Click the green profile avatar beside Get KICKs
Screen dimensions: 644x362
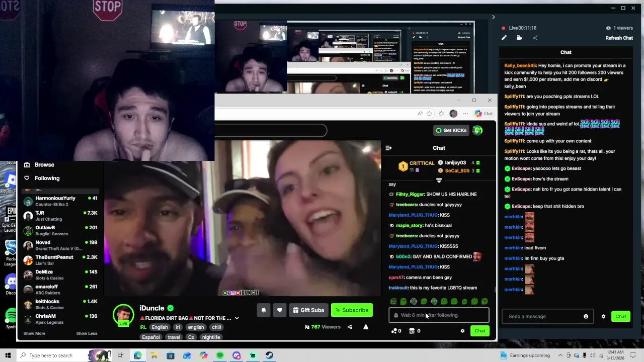[x=477, y=130]
